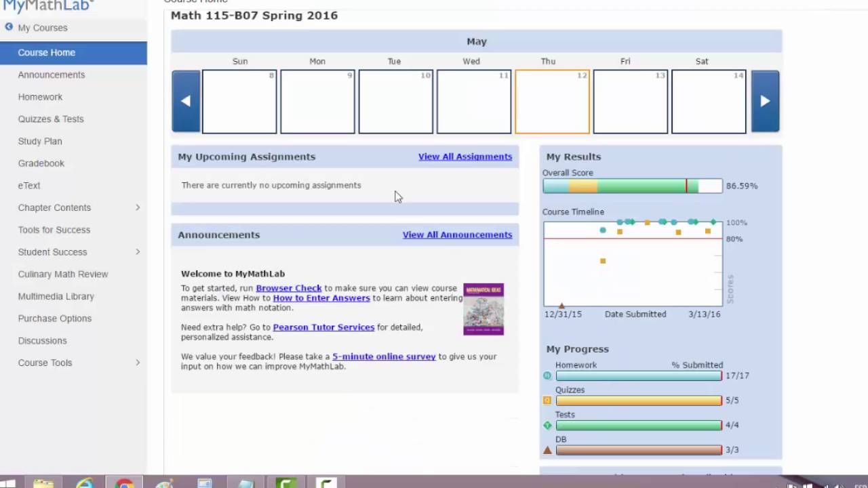
Task: Open the Multimedia Library
Action: pos(56,296)
